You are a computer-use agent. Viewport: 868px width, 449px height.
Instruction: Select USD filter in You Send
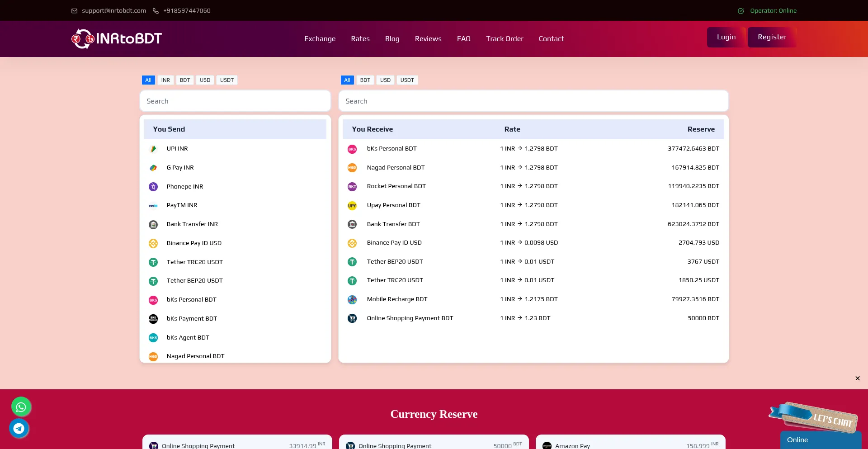tap(205, 80)
